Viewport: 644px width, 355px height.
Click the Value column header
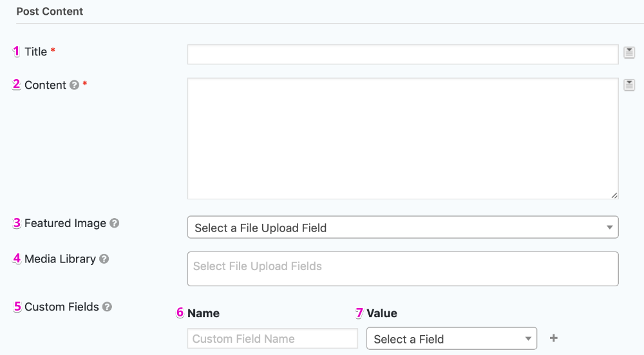382,313
